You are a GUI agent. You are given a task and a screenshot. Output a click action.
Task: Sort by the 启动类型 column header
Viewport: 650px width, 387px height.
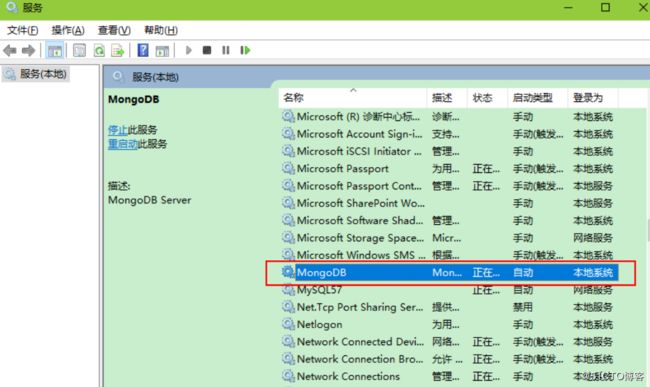pos(537,98)
